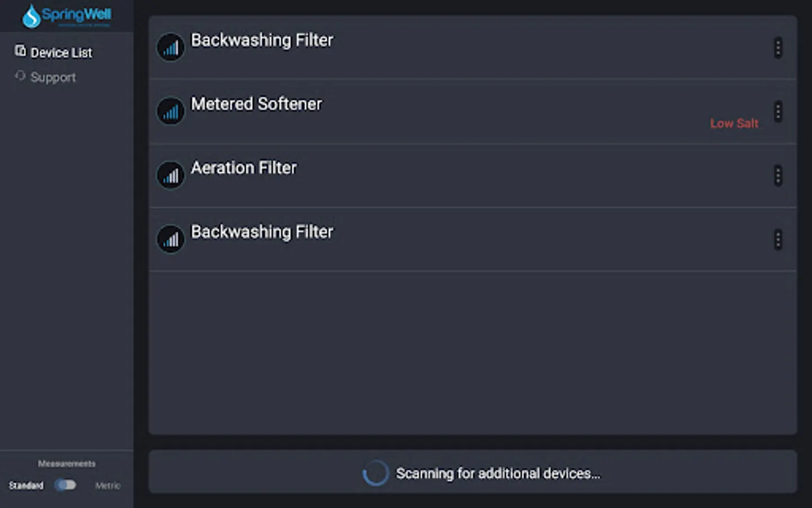The height and width of the screenshot is (508, 812).
Task: Open the Metered Softener three-dot menu
Action: pos(778,111)
